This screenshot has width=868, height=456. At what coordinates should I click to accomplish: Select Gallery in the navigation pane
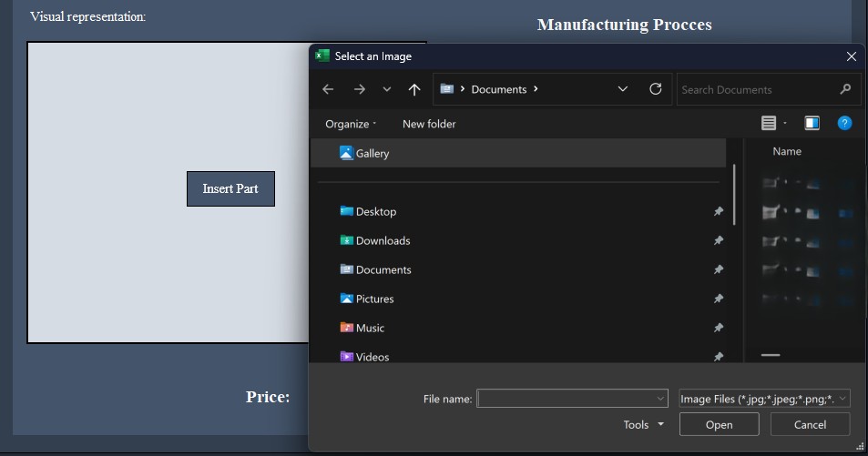click(x=372, y=153)
